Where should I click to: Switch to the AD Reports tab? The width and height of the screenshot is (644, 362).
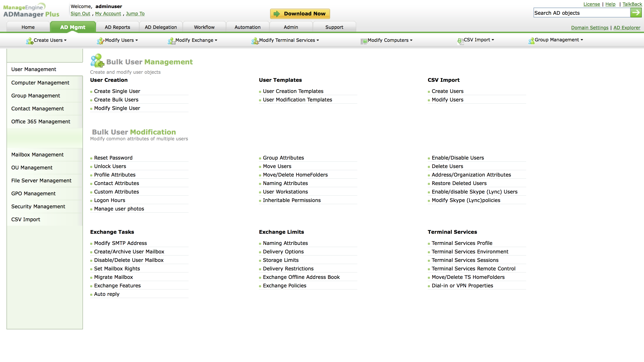click(117, 27)
